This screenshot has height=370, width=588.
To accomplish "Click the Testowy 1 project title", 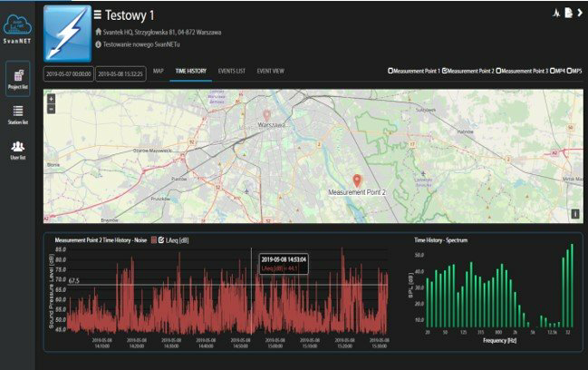I will pyautogui.click(x=130, y=15).
